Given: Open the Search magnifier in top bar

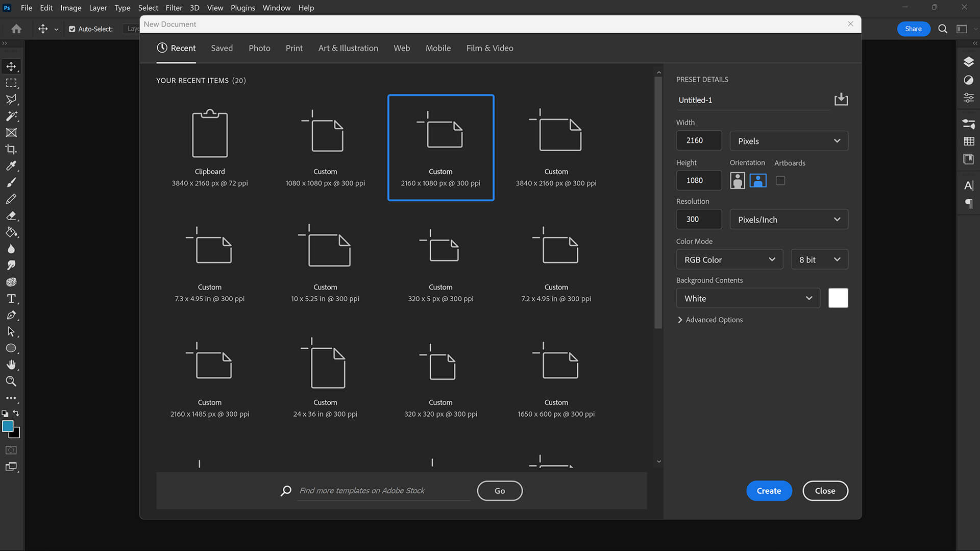Looking at the screenshot, I should tap(943, 29).
